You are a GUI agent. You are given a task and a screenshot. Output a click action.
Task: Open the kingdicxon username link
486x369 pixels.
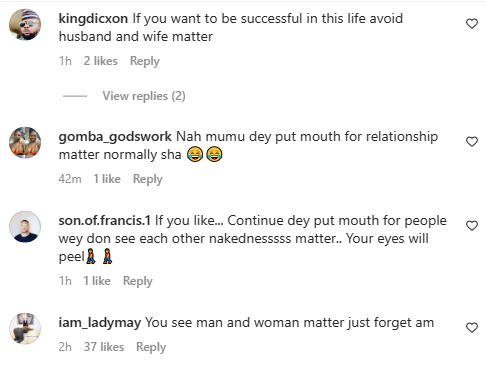point(93,19)
